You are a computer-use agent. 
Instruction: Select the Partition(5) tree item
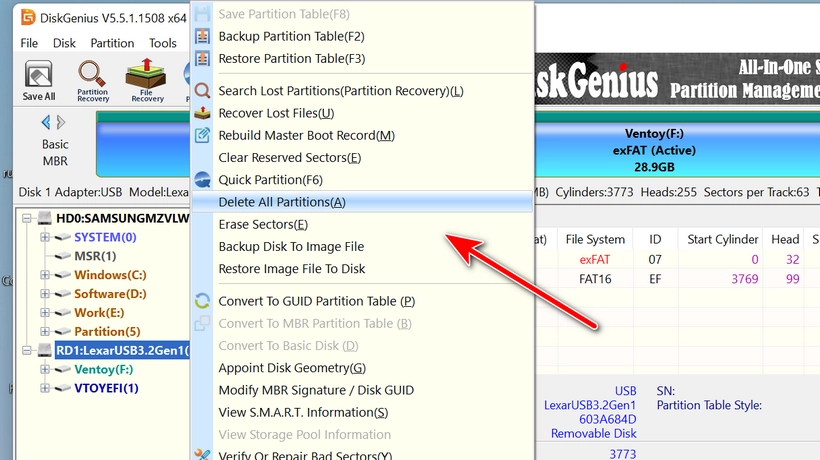[x=107, y=331]
